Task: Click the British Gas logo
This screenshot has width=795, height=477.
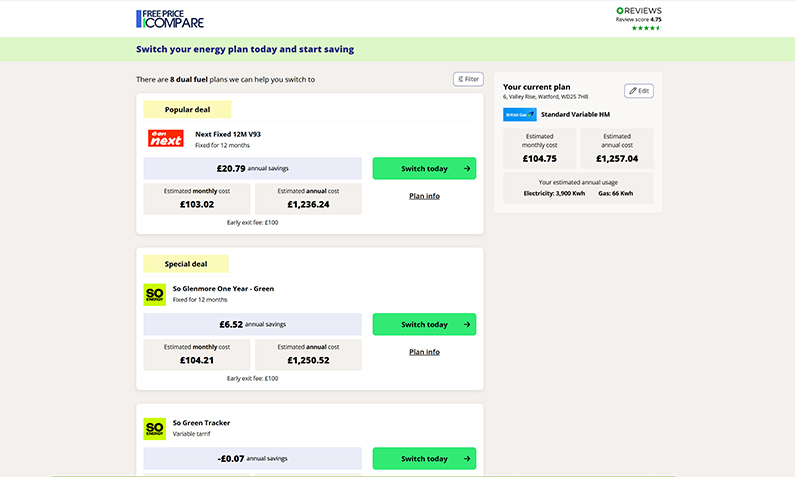Action: 519,115
